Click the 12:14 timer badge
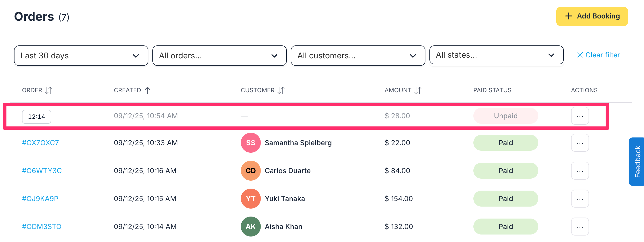Image resolution: width=644 pixels, height=242 pixels. (36, 117)
